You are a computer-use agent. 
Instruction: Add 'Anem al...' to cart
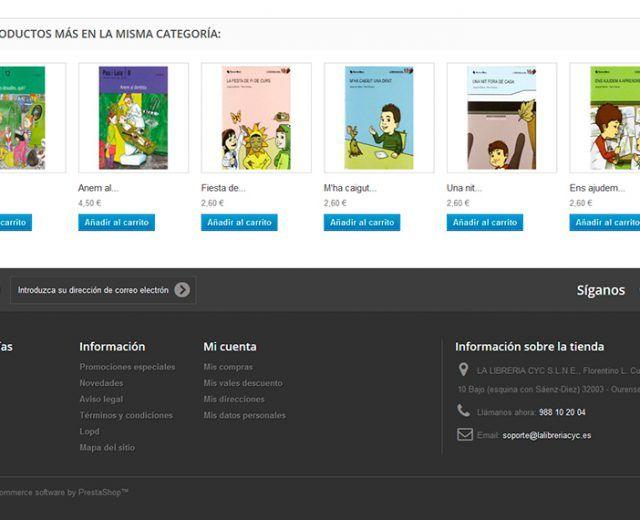click(x=116, y=222)
